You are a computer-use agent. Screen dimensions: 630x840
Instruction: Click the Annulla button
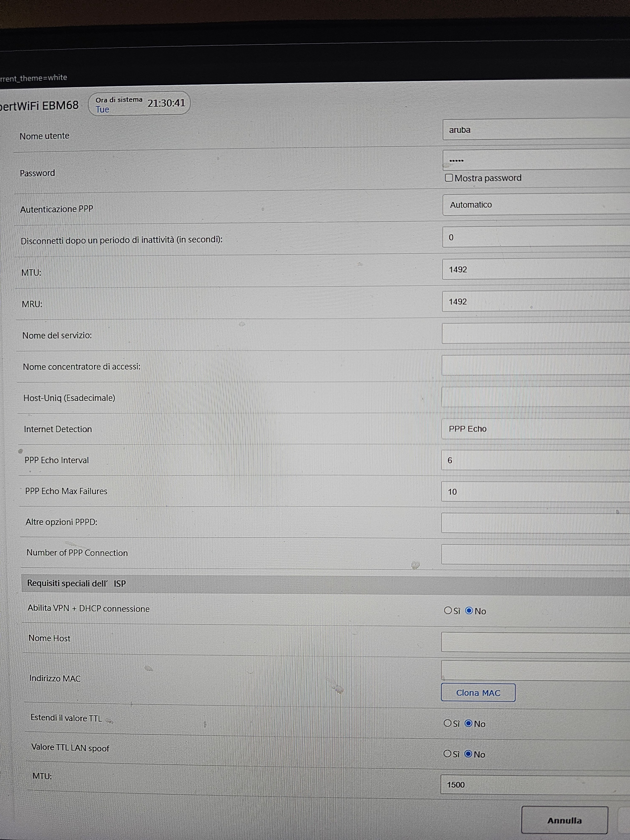(564, 820)
